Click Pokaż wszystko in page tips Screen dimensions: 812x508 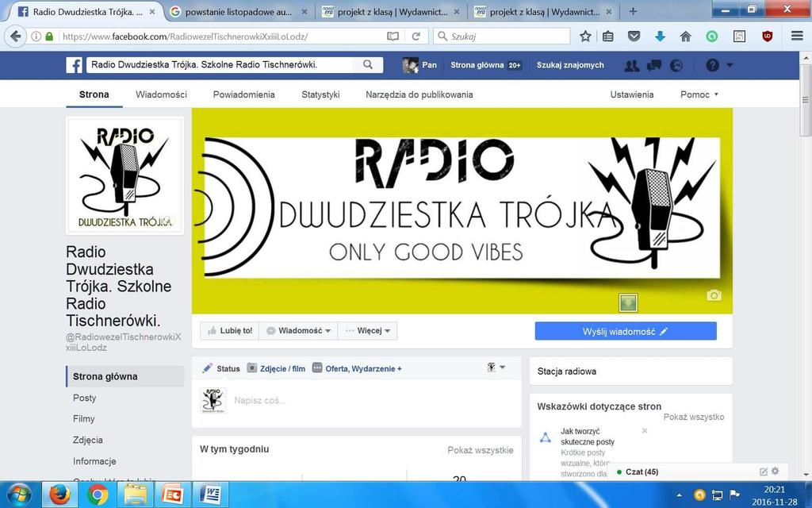pos(694,417)
